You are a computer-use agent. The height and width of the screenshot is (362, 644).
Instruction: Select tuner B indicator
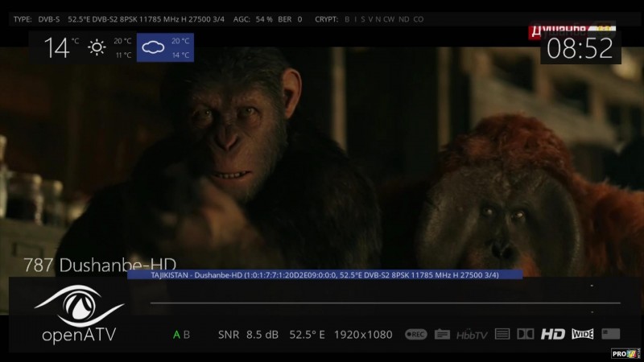[x=187, y=334]
